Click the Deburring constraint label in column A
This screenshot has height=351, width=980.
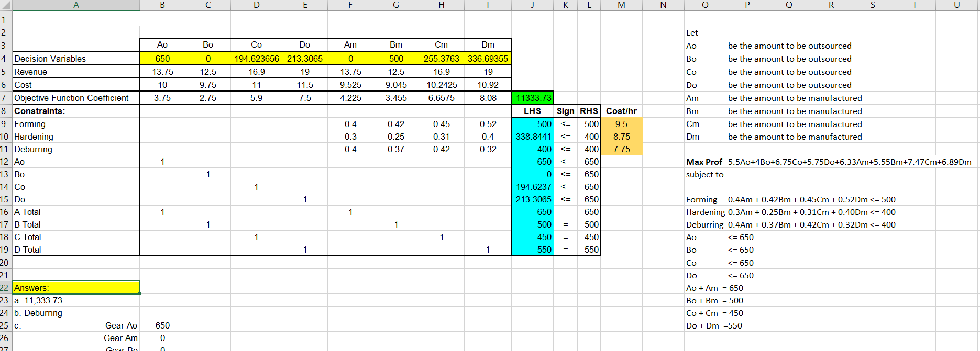coord(76,149)
